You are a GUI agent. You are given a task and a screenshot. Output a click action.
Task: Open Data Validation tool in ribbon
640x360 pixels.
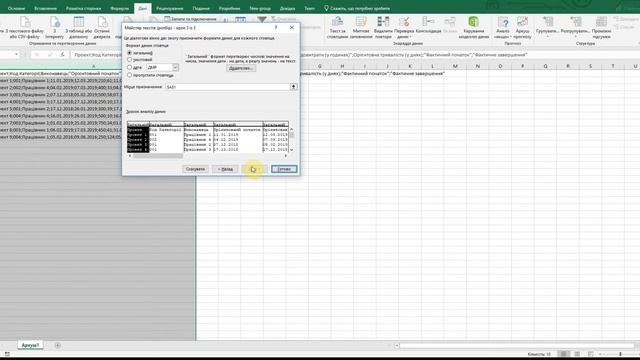(404, 27)
